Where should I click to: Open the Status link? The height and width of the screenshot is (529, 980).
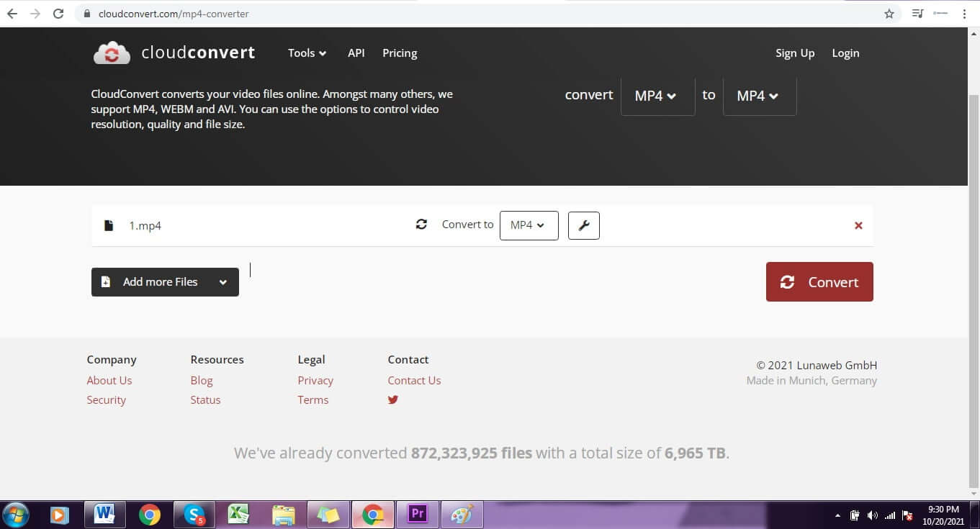tap(205, 400)
